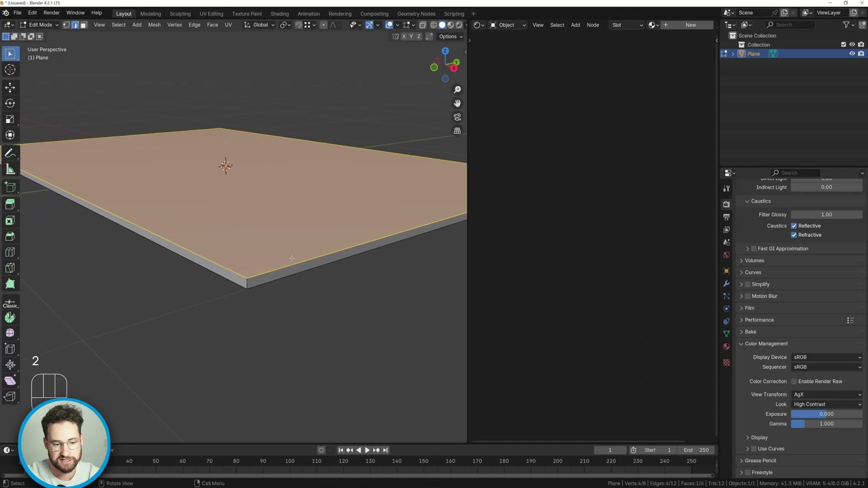This screenshot has height=488, width=868.
Task: Enable the Freestyle checkbox
Action: click(748, 473)
